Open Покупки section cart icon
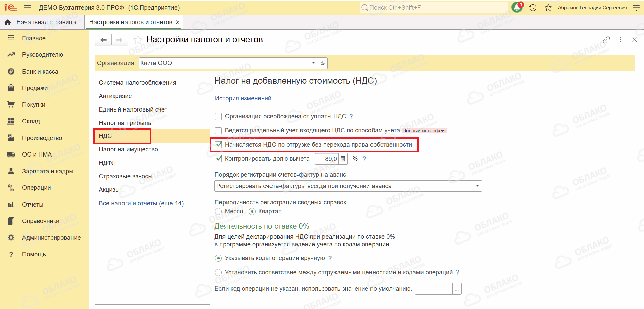Screen dimensions: 644x309 tap(11, 105)
